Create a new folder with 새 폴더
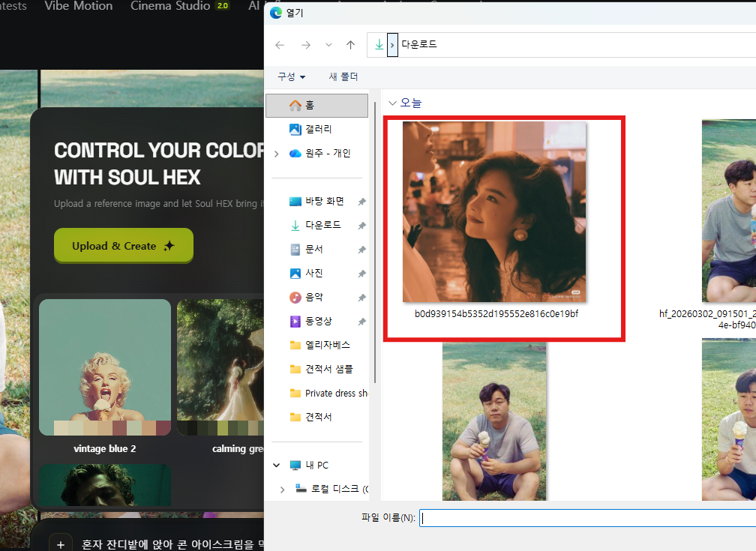This screenshot has width=756, height=551. click(343, 76)
